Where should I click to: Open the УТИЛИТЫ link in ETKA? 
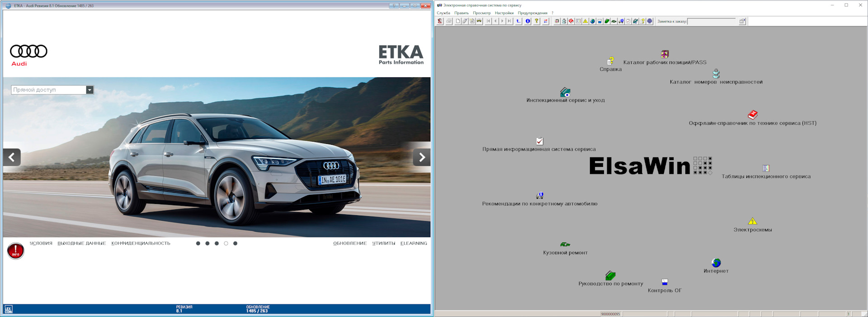click(x=384, y=243)
